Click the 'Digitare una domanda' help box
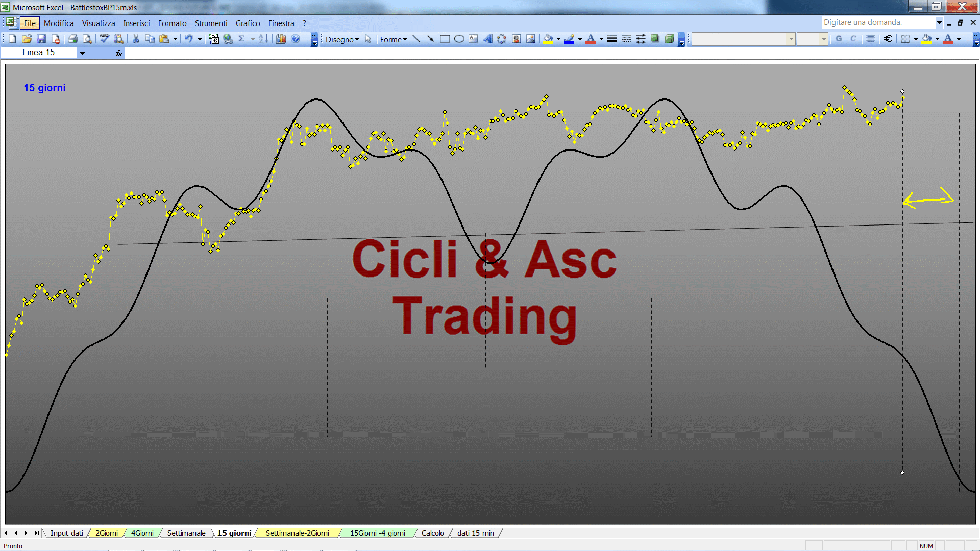The image size is (980, 551). pos(878,22)
